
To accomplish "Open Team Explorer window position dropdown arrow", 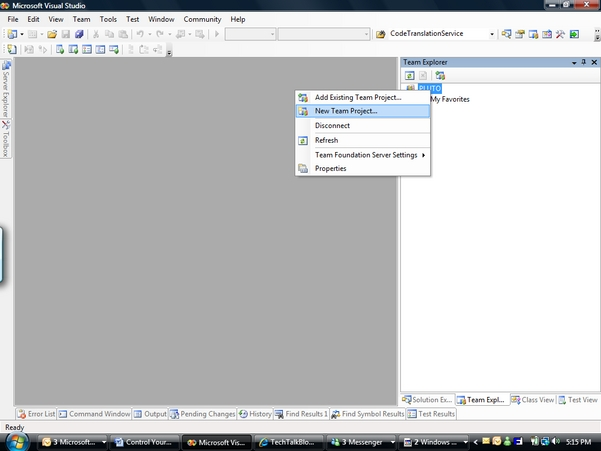I will click(574, 62).
